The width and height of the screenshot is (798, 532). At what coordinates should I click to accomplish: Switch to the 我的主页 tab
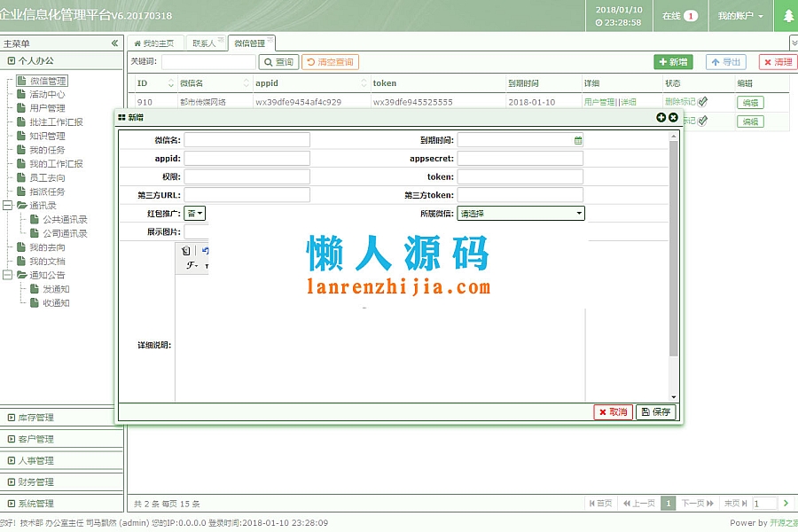(154, 43)
